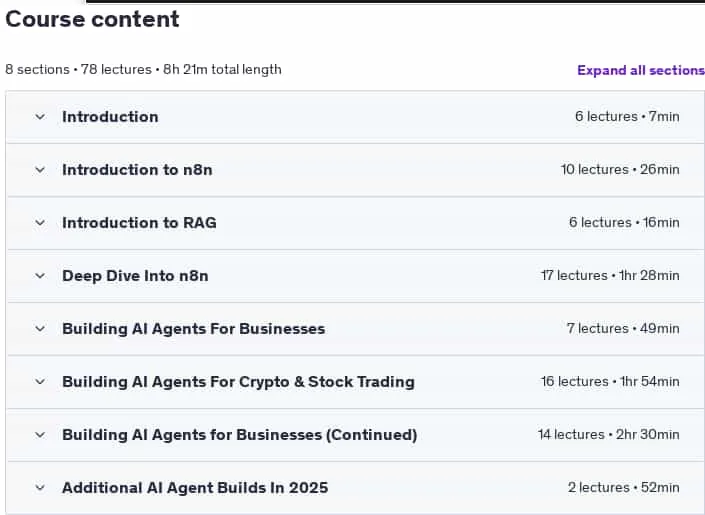Expand Introduction to n8n chevron

[x=40, y=170]
